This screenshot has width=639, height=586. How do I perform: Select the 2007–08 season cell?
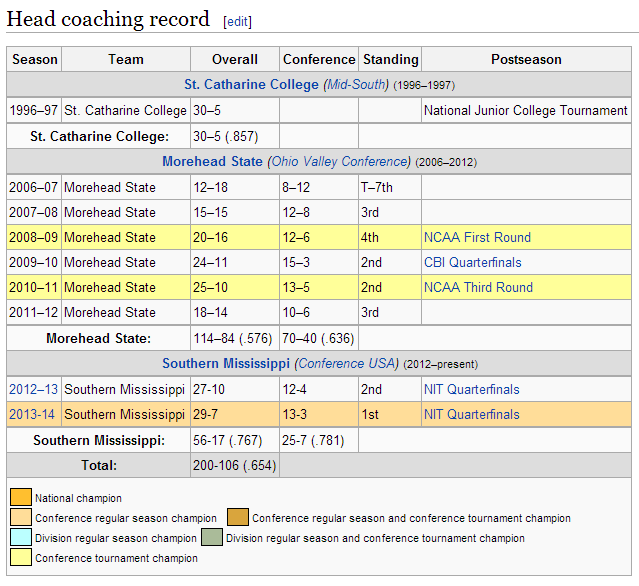coord(34,212)
